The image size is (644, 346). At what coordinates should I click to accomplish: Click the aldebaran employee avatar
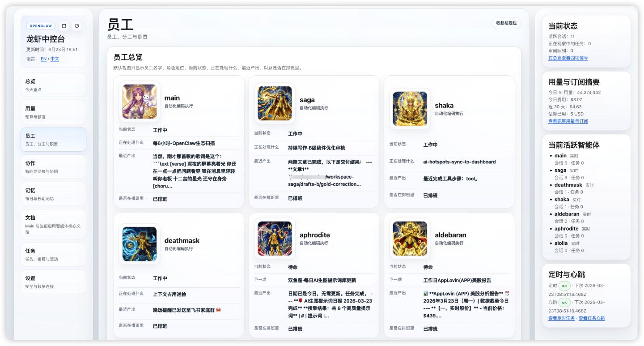pyautogui.click(x=410, y=239)
